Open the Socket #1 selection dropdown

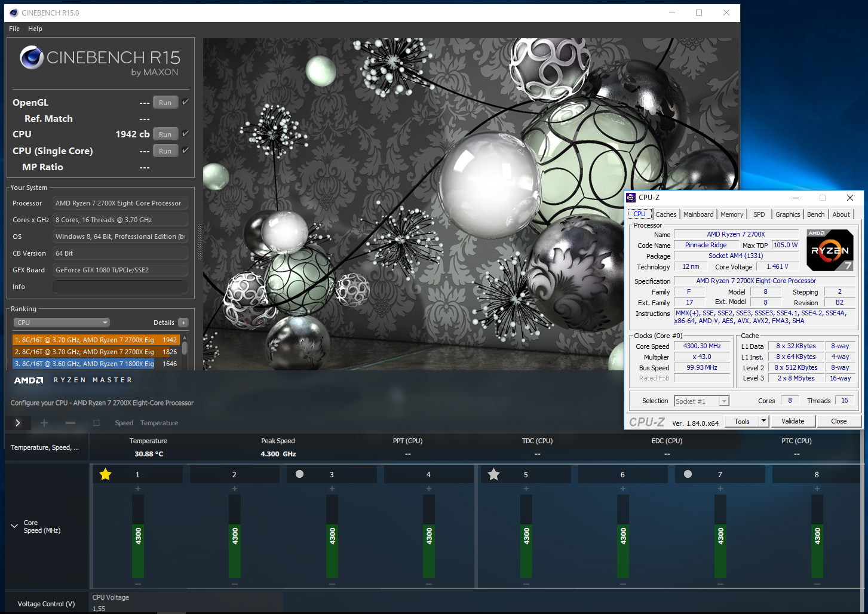(701, 401)
